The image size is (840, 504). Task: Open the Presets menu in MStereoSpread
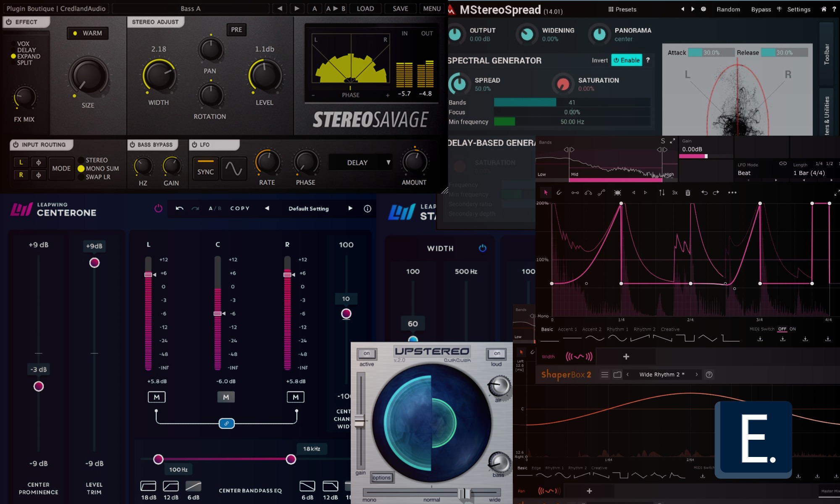(622, 9)
